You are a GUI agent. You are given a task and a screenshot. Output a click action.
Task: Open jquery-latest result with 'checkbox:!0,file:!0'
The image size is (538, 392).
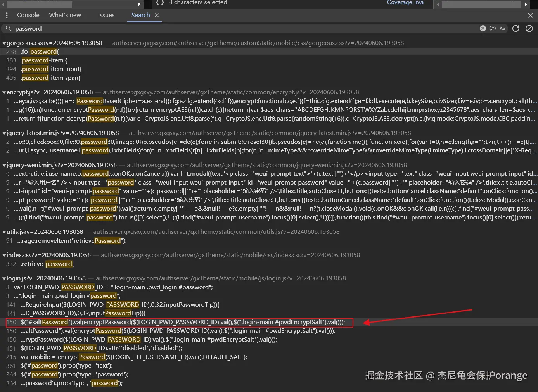[269, 142]
